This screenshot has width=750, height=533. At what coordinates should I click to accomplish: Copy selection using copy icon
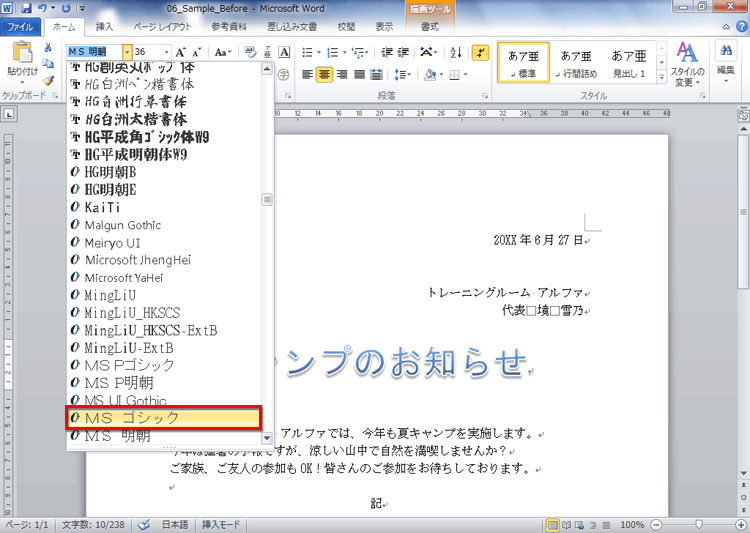[x=48, y=64]
